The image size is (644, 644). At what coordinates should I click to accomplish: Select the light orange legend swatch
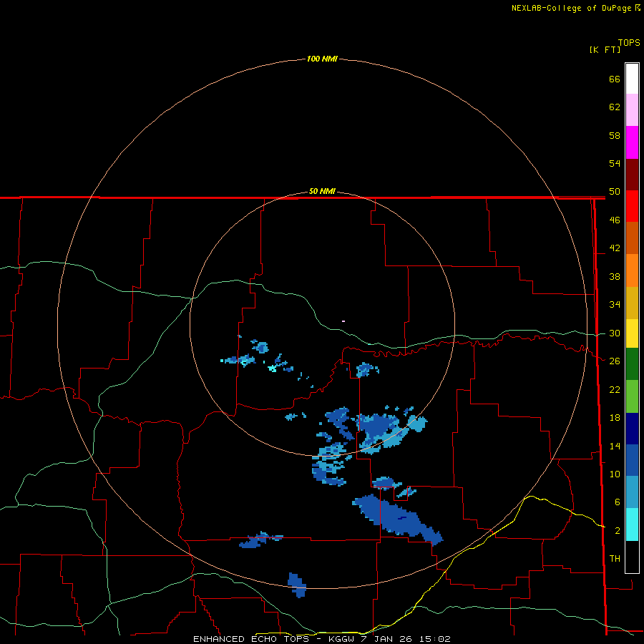[632, 270]
